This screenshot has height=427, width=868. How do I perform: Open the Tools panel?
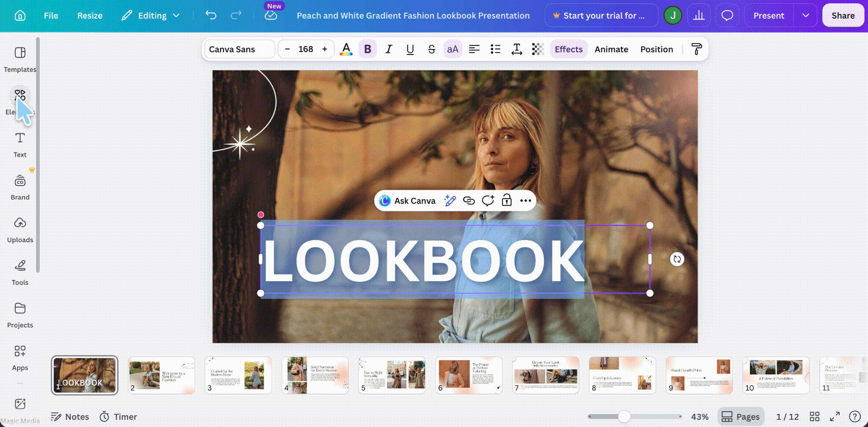coord(20,273)
